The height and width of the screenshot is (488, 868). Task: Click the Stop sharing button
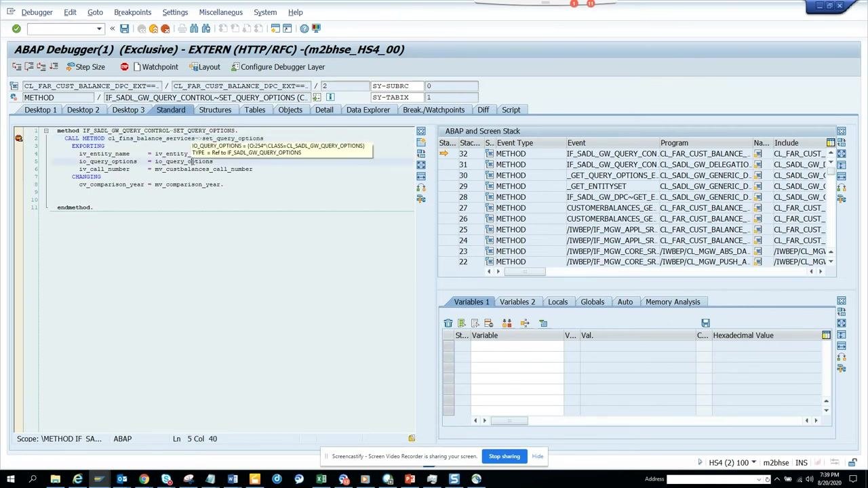(x=505, y=456)
